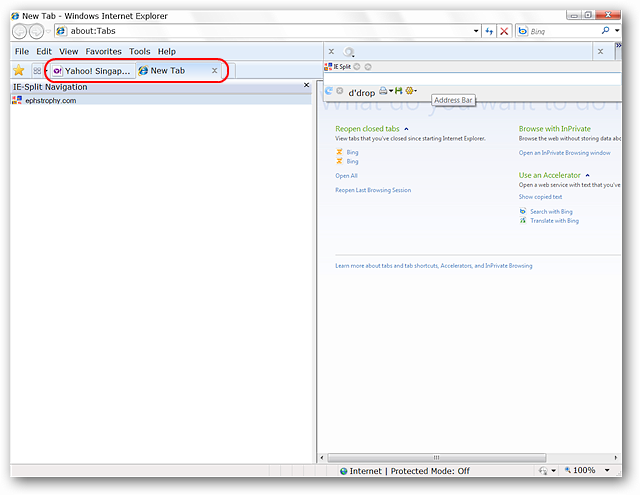Click IE Split pane forward arrow

368,67
